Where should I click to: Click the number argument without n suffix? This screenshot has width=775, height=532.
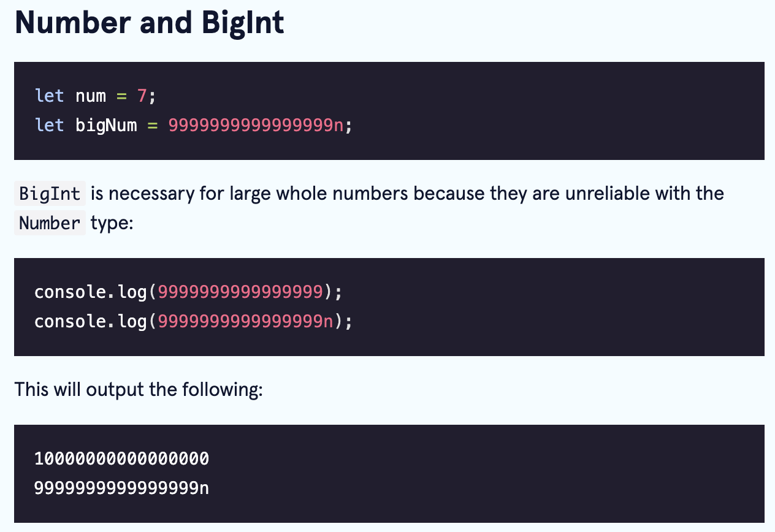240,292
